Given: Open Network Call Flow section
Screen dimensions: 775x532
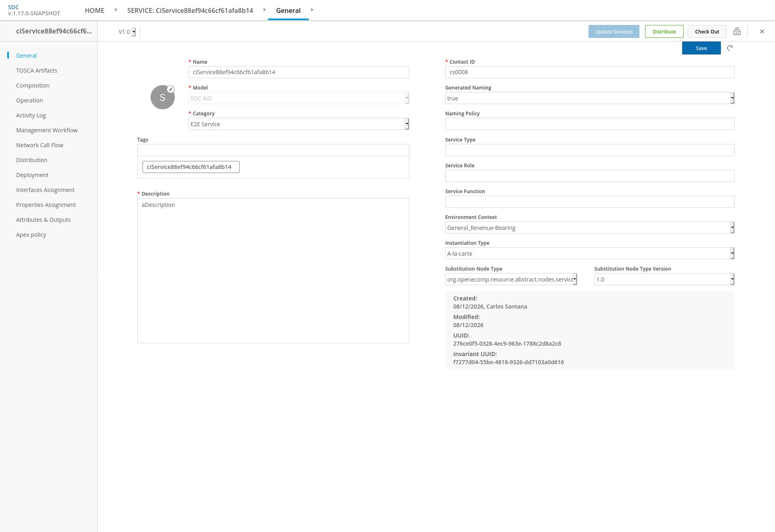Looking at the screenshot, I should [40, 145].
